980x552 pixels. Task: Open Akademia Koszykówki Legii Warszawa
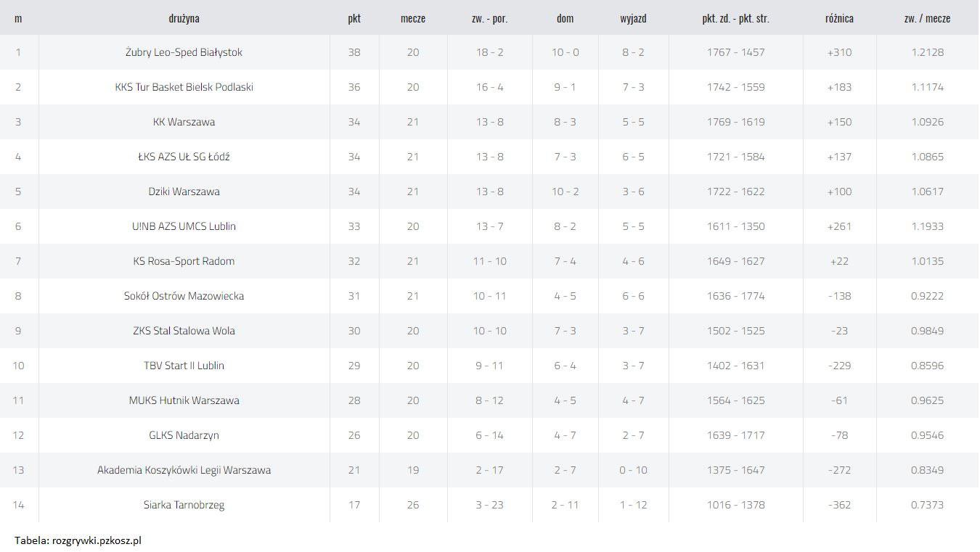pos(184,470)
